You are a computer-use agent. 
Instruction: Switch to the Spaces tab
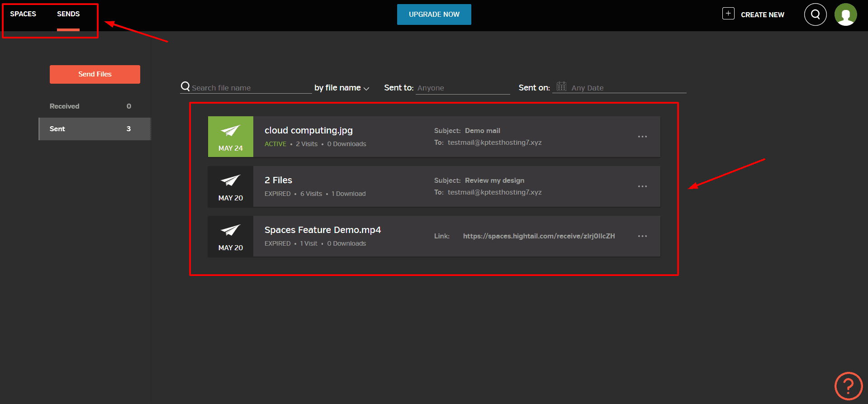click(x=23, y=14)
